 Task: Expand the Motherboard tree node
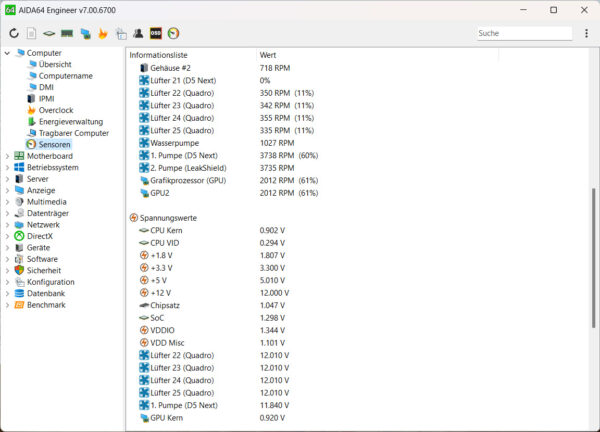tap(8, 156)
